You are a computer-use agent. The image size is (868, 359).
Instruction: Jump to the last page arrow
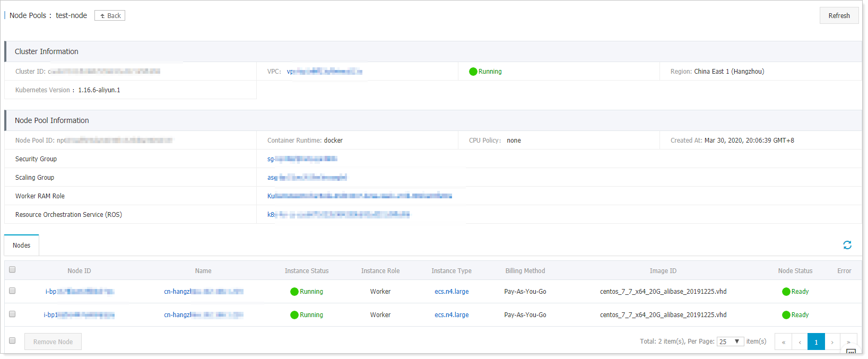click(848, 342)
